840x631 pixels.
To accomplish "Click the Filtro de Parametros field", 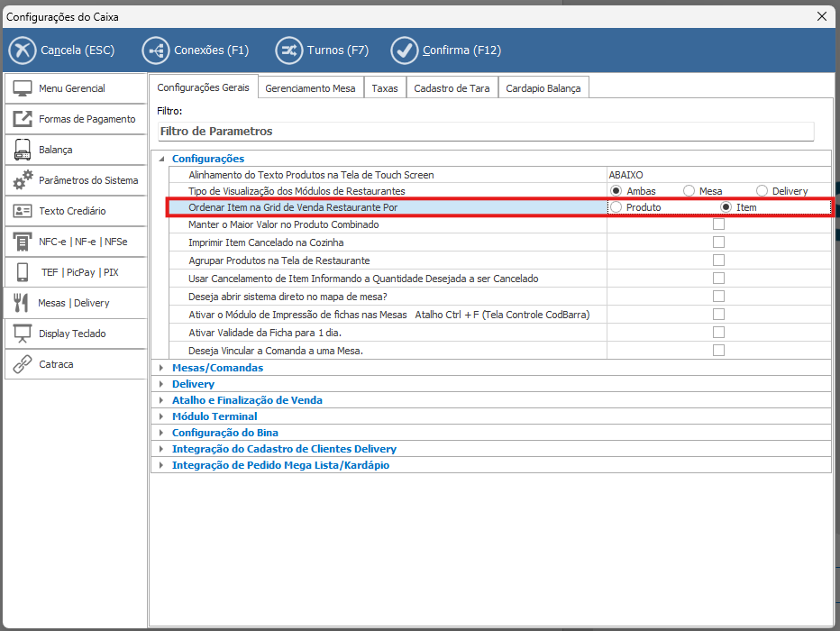I will pos(485,132).
